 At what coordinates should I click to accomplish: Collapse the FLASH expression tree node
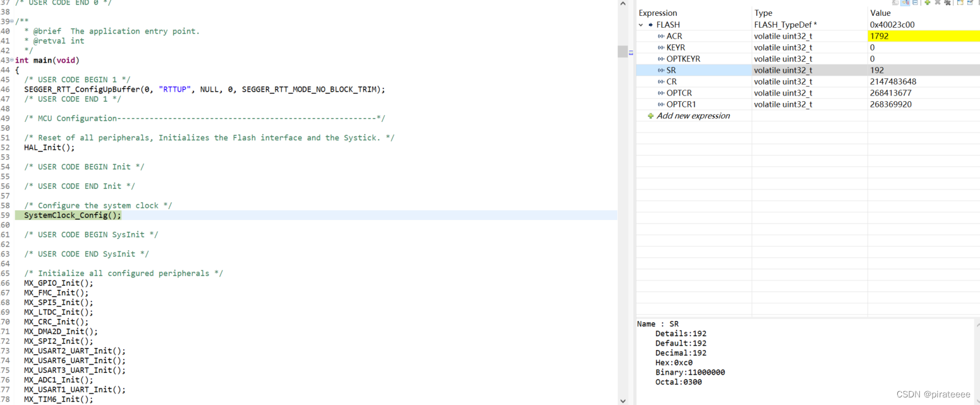point(640,24)
